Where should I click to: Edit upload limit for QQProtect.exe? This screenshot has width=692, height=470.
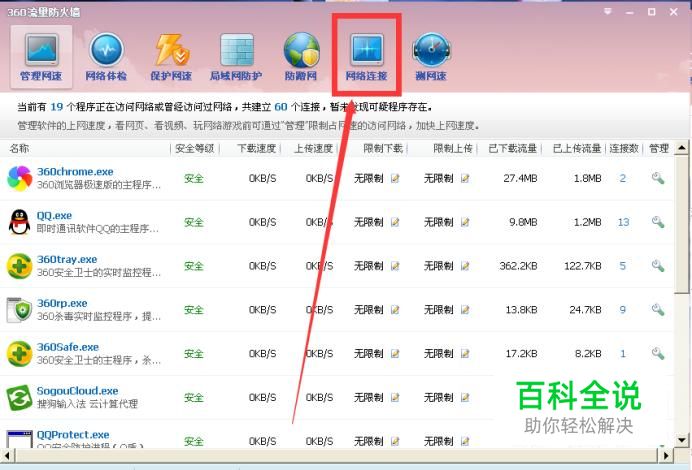[465, 441]
